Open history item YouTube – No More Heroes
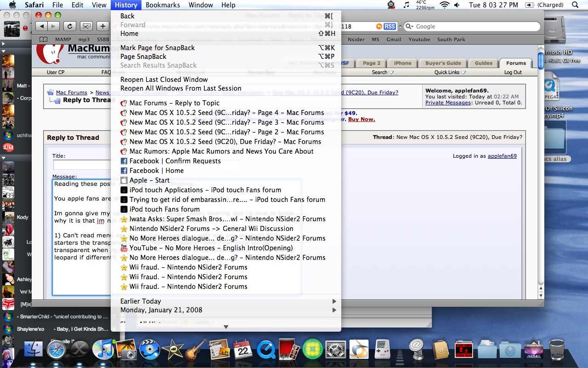The height and width of the screenshot is (368, 588). [226, 248]
